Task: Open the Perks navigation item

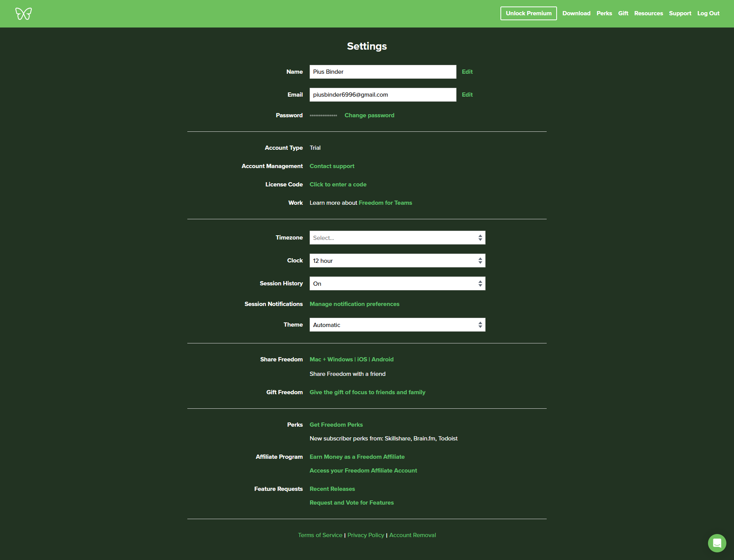Action: tap(604, 13)
